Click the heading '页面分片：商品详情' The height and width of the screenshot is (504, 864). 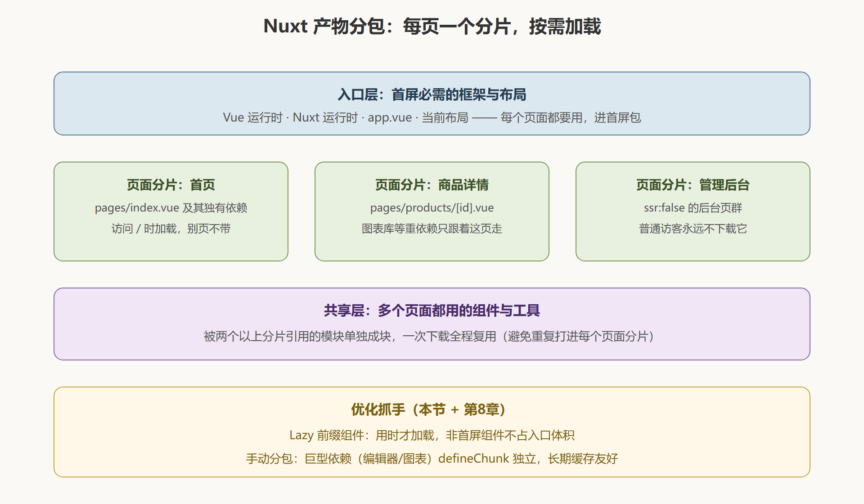tap(432, 184)
